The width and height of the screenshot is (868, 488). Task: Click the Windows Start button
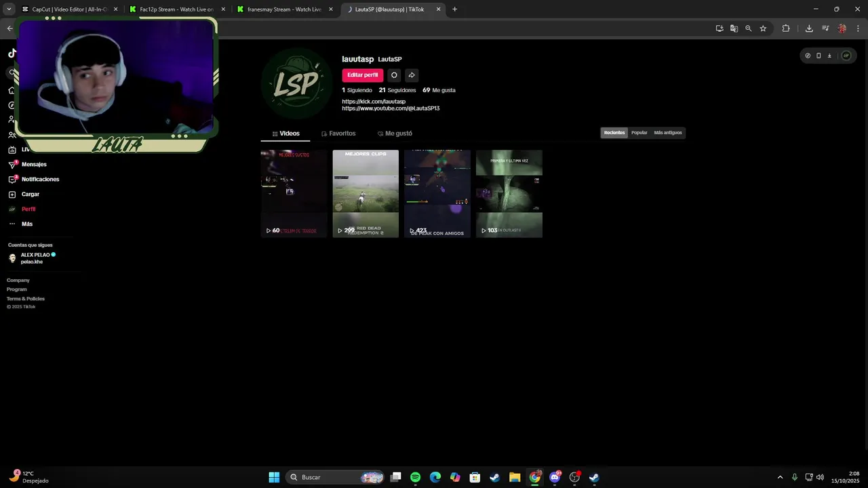coord(274,477)
